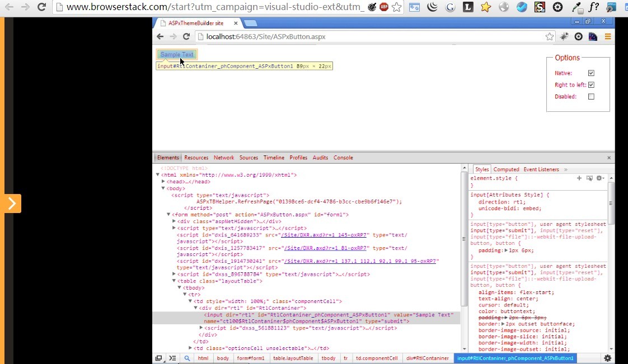Open the eyedropper color picker extension
Viewport: 628px width, 364px height.
(x=577, y=7)
